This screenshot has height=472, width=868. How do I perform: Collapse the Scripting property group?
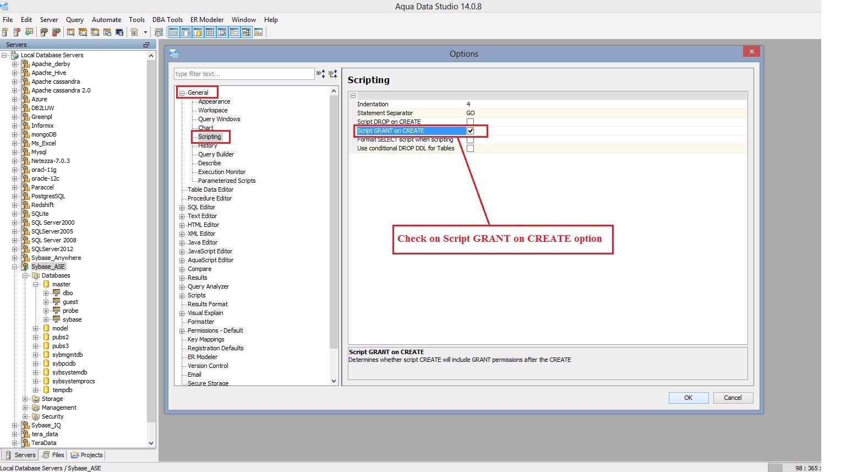point(353,95)
